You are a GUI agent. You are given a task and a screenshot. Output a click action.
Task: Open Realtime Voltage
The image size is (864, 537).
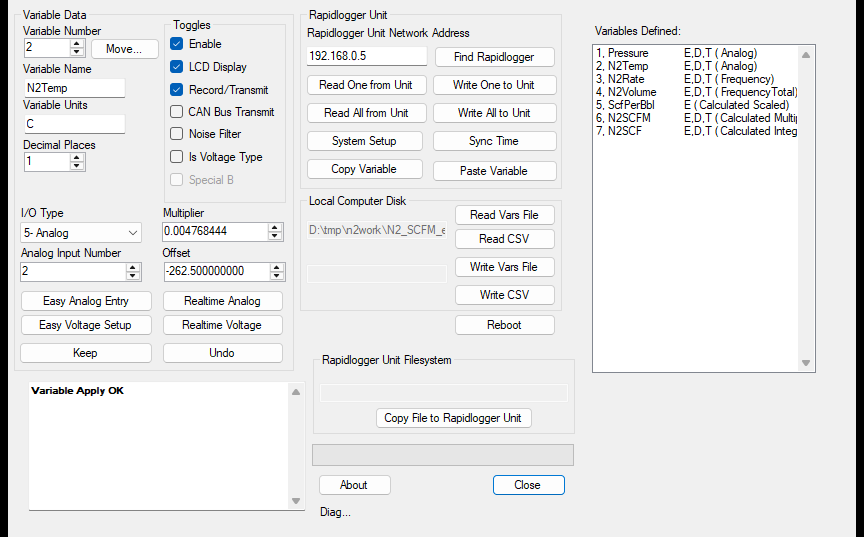(x=223, y=325)
